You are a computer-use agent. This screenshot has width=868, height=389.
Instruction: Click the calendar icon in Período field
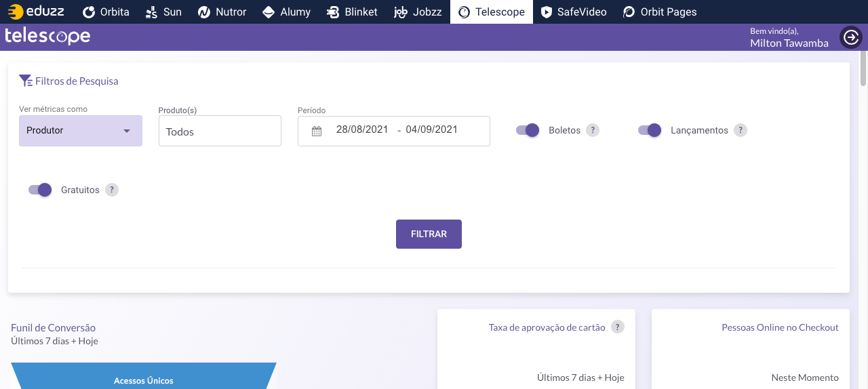tap(317, 131)
